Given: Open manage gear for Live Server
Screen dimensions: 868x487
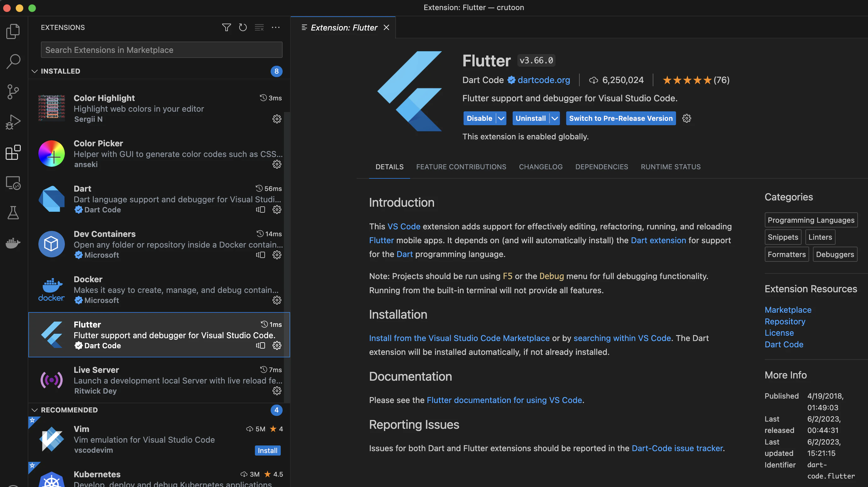Looking at the screenshot, I should (277, 391).
